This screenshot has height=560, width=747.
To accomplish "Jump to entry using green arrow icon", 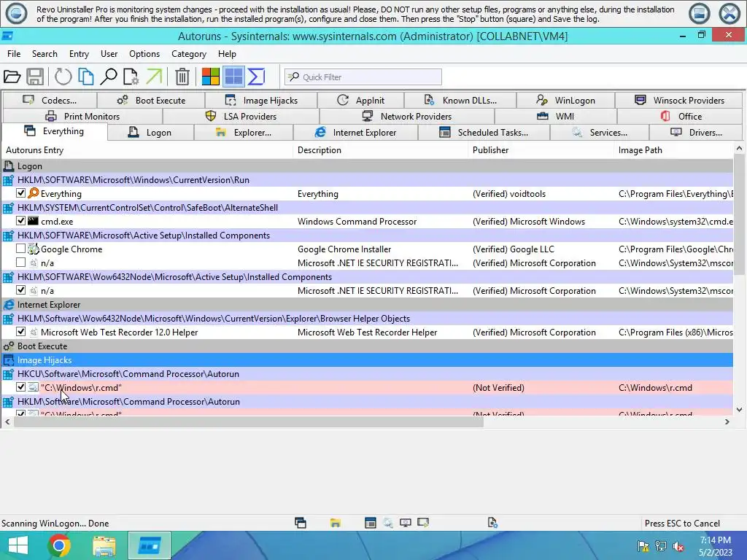I will coord(154,77).
